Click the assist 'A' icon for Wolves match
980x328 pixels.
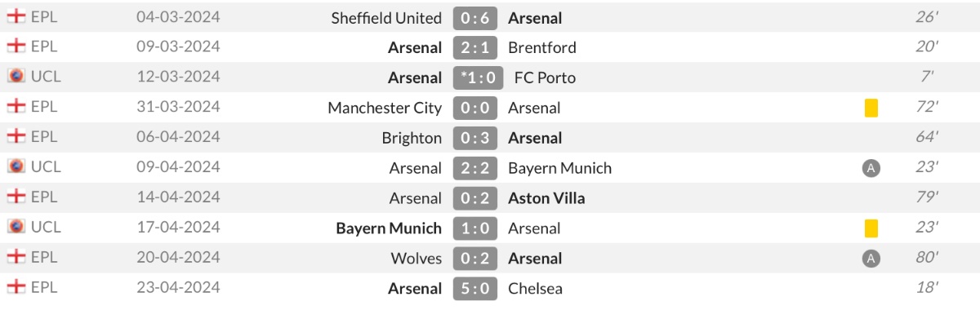(871, 259)
